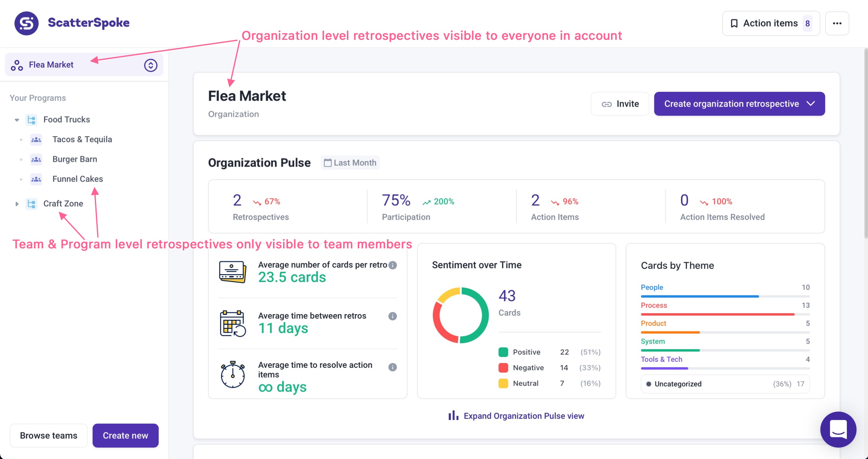Viewport: 868px width, 459px height.
Task: Click the Action items count badge 8
Action: coord(808,23)
